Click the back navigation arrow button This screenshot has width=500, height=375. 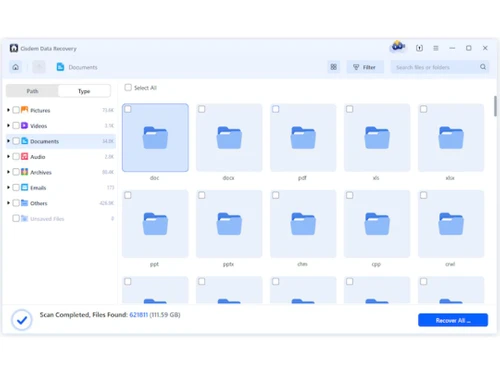[39, 67]
